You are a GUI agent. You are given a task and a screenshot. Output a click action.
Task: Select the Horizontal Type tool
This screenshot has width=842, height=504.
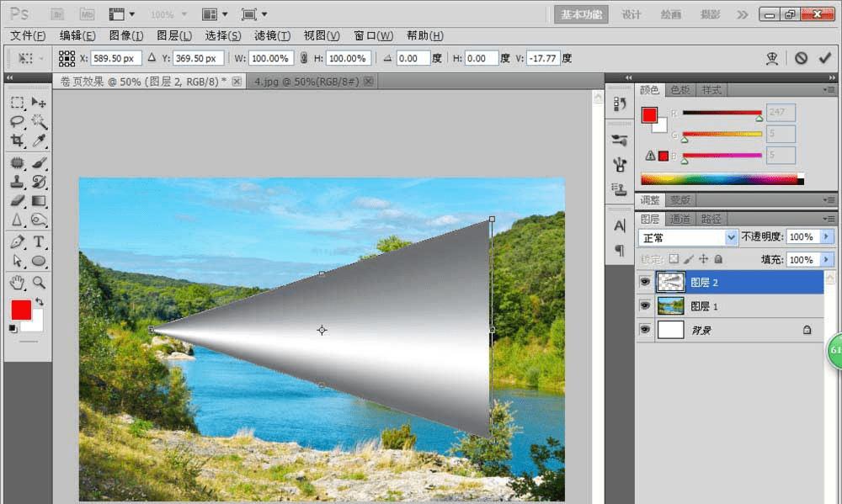point(39,241)
